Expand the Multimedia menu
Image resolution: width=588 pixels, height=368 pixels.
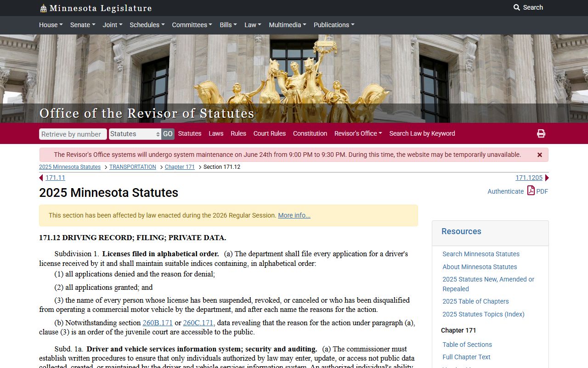click(288, 25)
